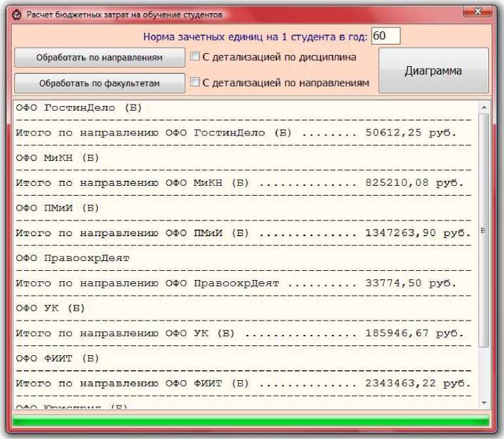Click the credit units norm input field
The width and height of the screenshot is (504, 439).
(x=386, y=36)
